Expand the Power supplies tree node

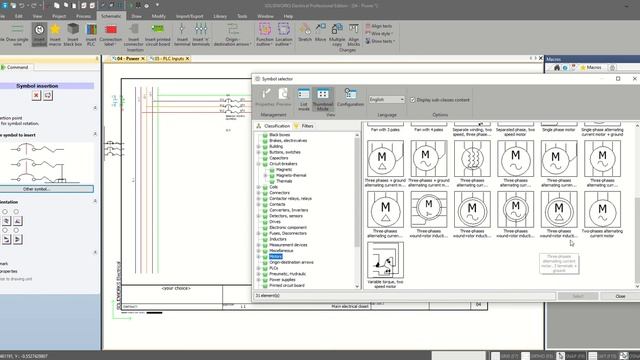(259, 280)
